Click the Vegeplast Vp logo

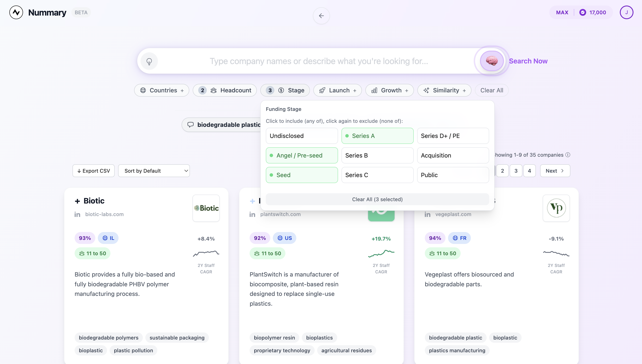556,208
